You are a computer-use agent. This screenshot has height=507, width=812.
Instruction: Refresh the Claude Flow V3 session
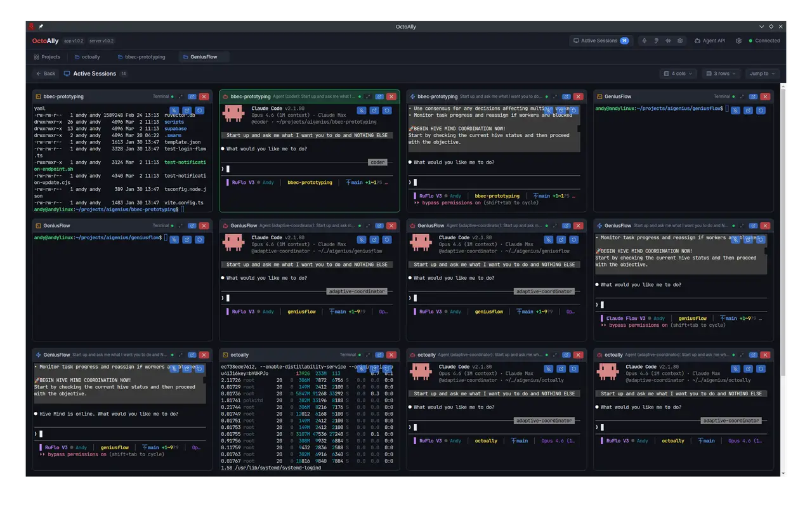761,239
